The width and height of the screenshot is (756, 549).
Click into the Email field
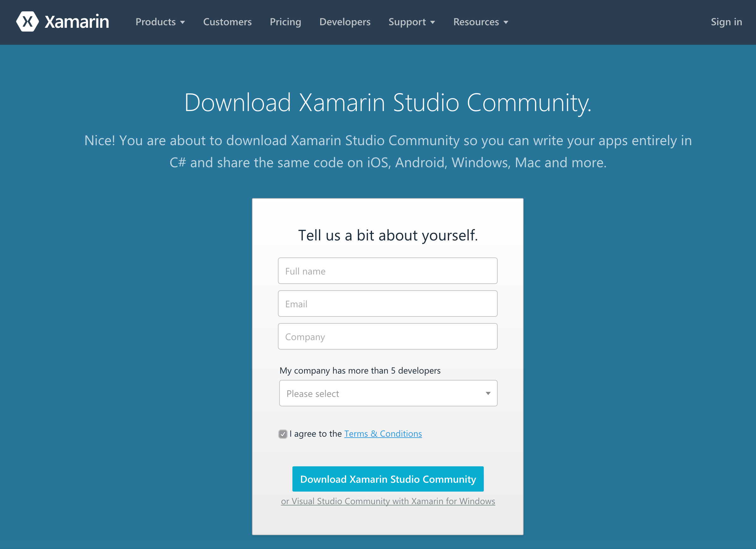coord(387,304)
